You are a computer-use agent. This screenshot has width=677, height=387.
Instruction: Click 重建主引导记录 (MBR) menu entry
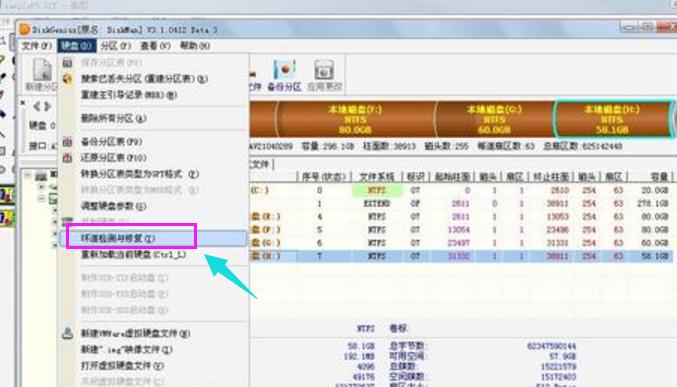coord(129,95)
